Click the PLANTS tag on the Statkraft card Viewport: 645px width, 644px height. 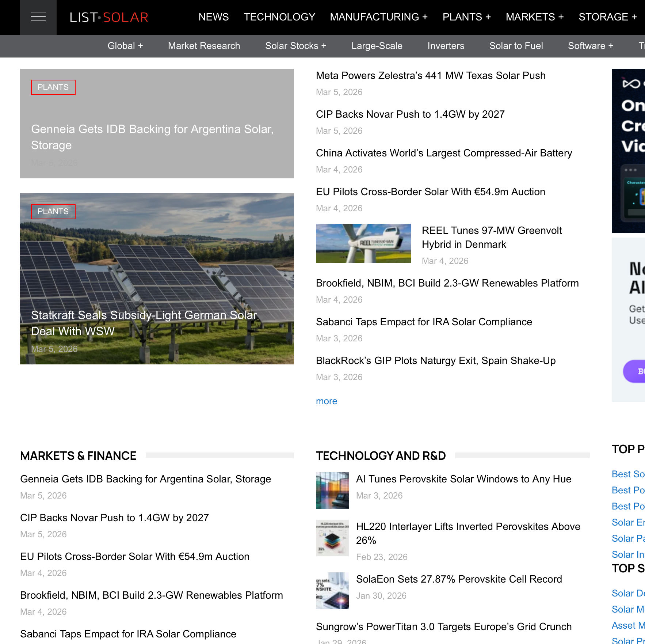53,212
